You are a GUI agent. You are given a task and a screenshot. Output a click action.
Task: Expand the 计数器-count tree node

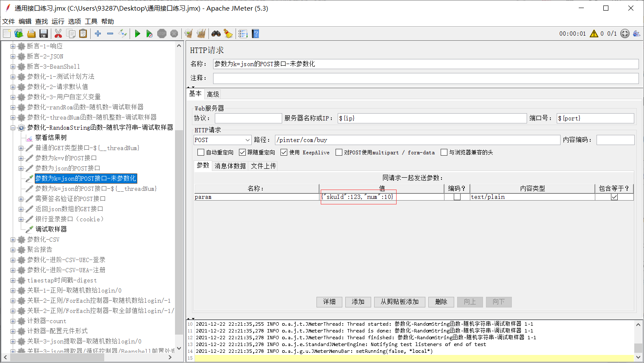point(13,321)
